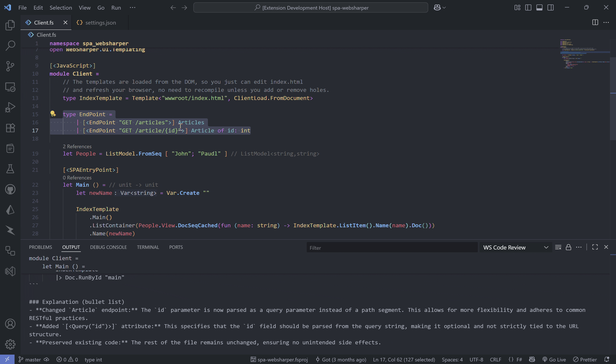
Task: Show errors and warnings count in status bar
Action: pyautogui.click(x=67, y=360)
